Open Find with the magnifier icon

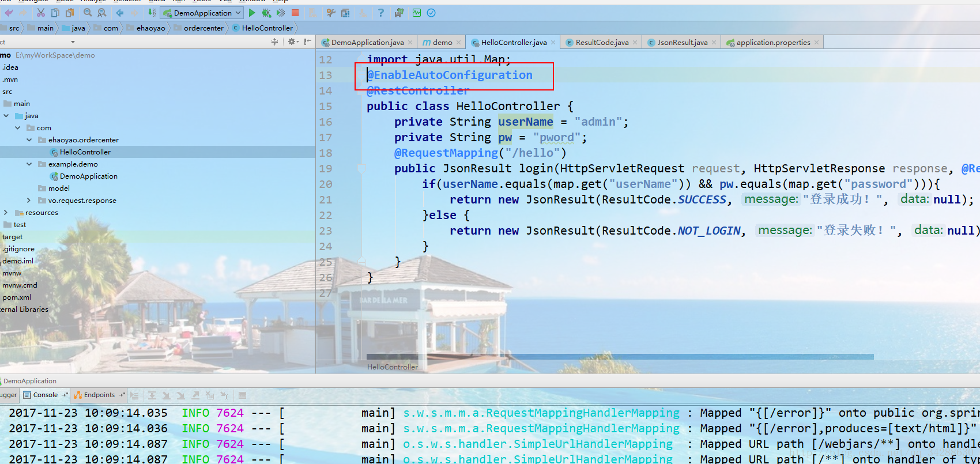click(x=88, y=13)
